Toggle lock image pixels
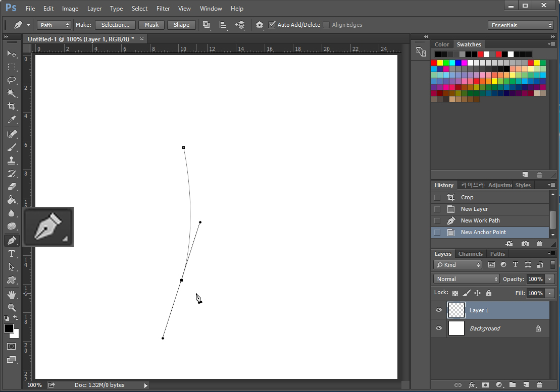The height and width of the screenshot is (392, 560). click(467, 293)
